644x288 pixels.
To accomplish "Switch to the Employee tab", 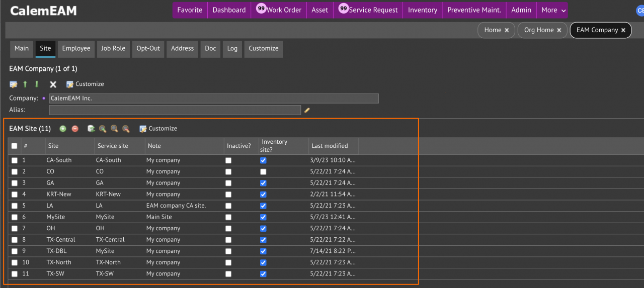I will (76, 49).
